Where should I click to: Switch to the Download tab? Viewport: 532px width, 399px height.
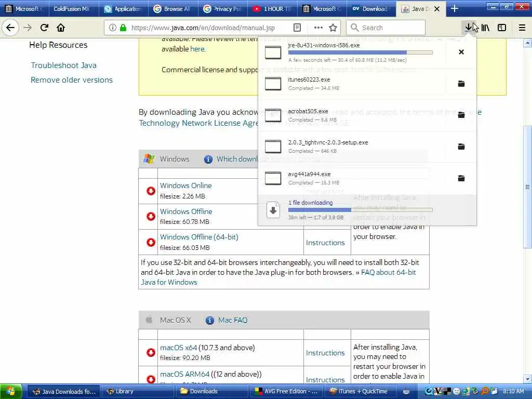tap(371, 9)
